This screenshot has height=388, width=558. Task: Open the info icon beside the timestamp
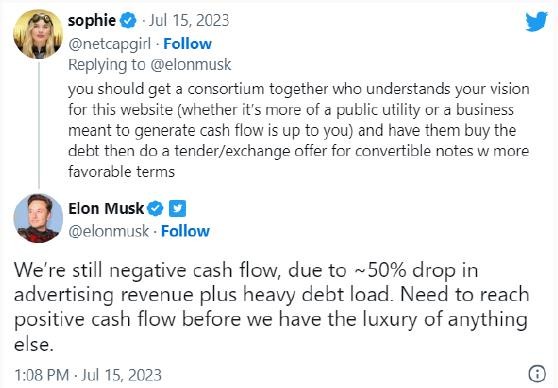(537, 374)
